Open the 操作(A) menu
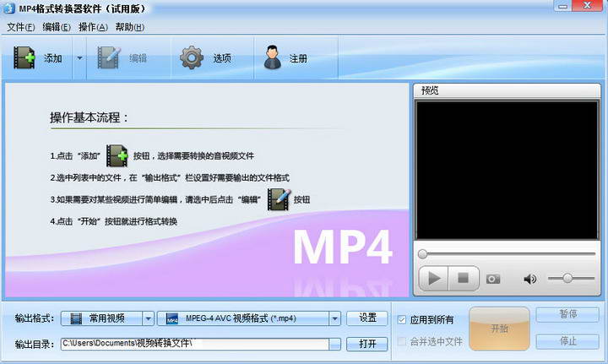Viewport: 608px width, 364px height. coord(93,27)
